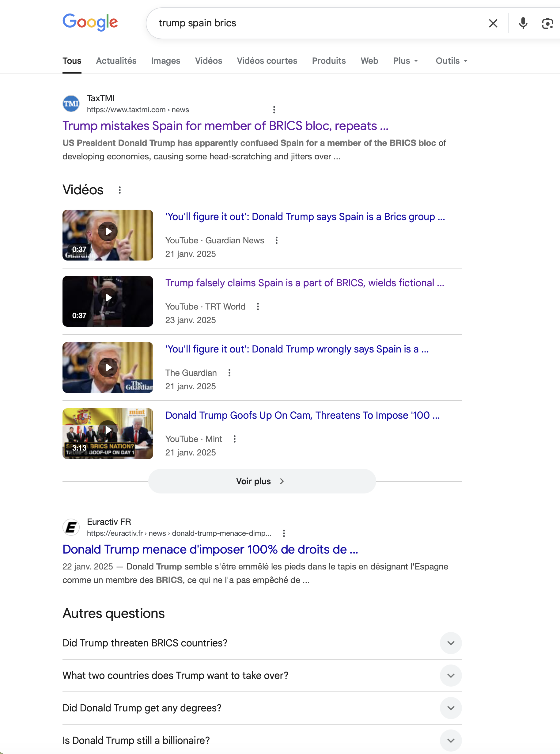Viewport: 560px width, 754px height.
Task: Expand 'Did Donald Trump get any degrees?'
Action: pyautogui.click(x=451, y=708)
